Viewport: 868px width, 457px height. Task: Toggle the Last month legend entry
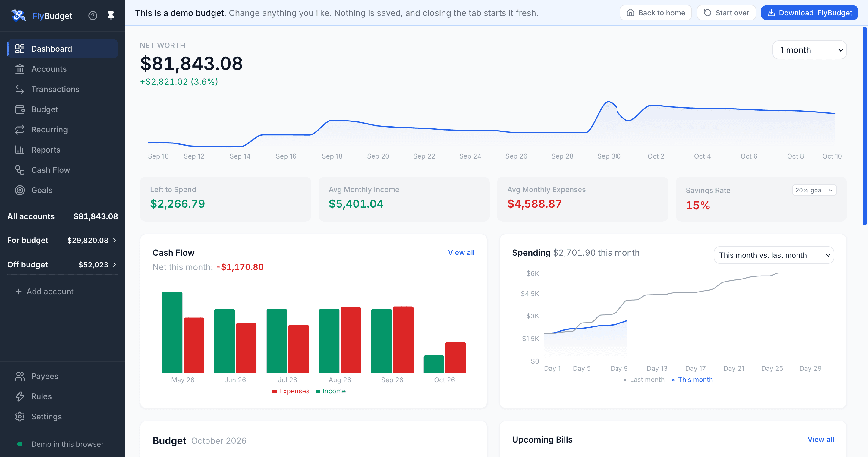click(643, 380)
